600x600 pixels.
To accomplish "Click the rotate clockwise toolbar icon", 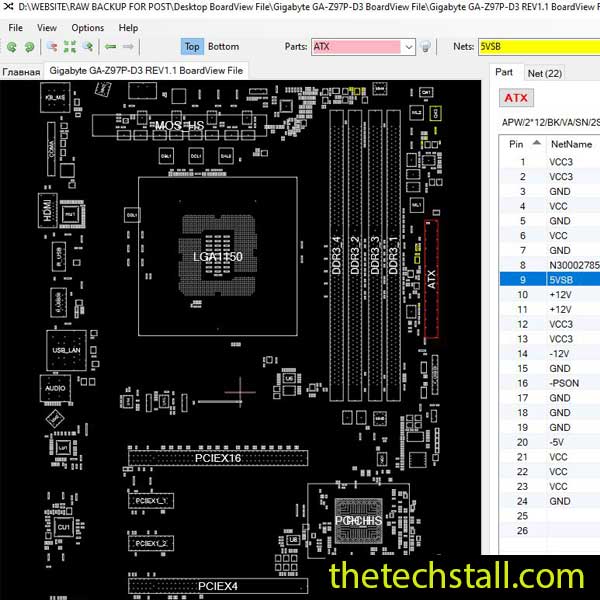I will coord(28,46).
